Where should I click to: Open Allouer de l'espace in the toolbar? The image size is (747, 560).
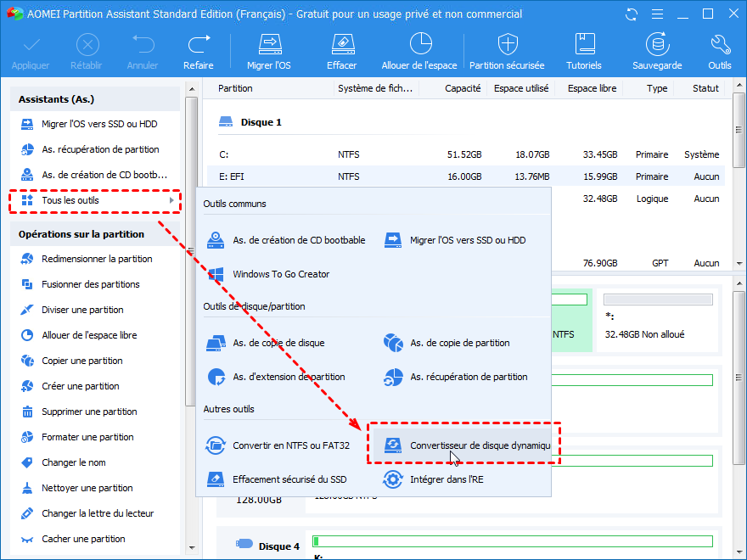419,52
